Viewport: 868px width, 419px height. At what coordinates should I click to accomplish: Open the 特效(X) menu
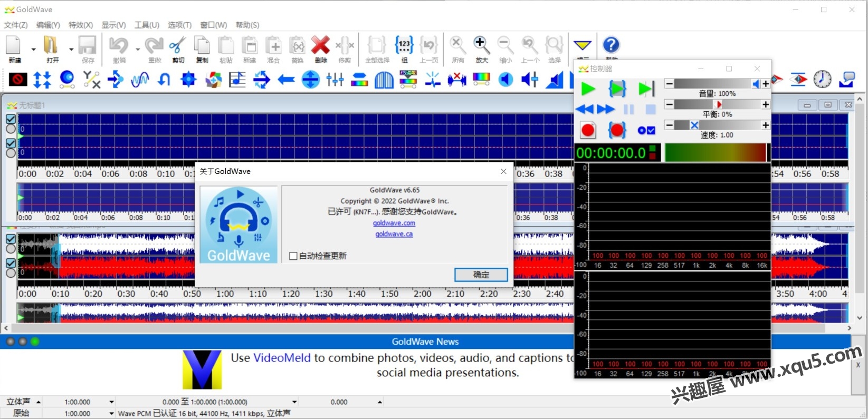[81, 25]
